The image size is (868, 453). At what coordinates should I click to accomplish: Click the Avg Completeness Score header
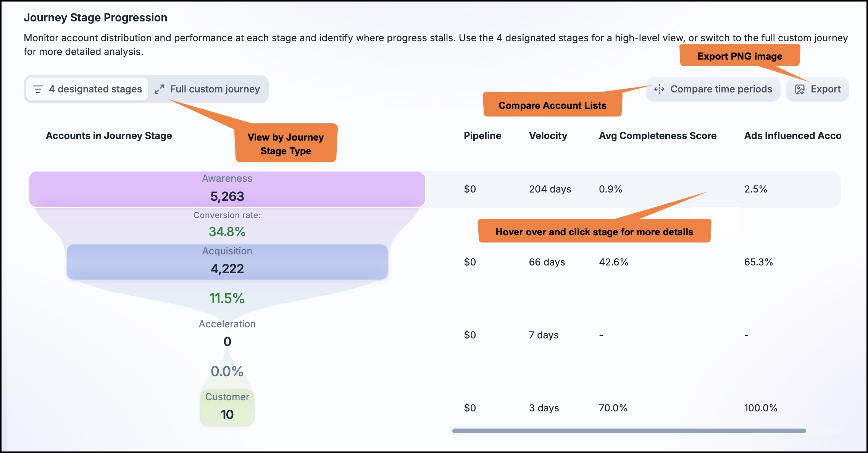(x=658, y=136)
